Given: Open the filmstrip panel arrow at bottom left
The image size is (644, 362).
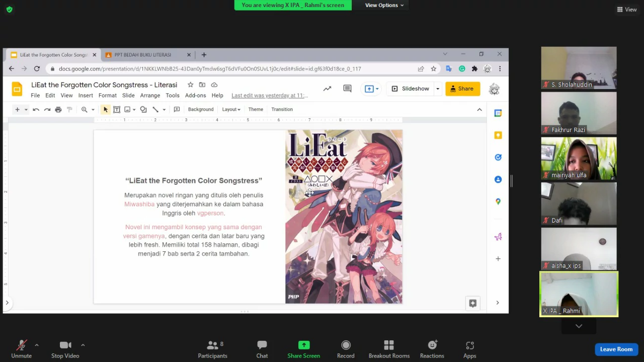Looking at the screenshot, I should 7,303.
